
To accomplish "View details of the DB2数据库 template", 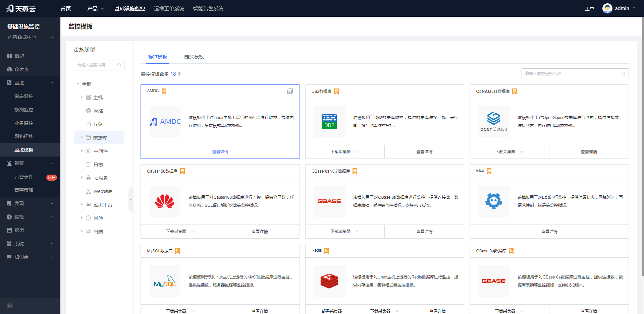I will 424,152.
